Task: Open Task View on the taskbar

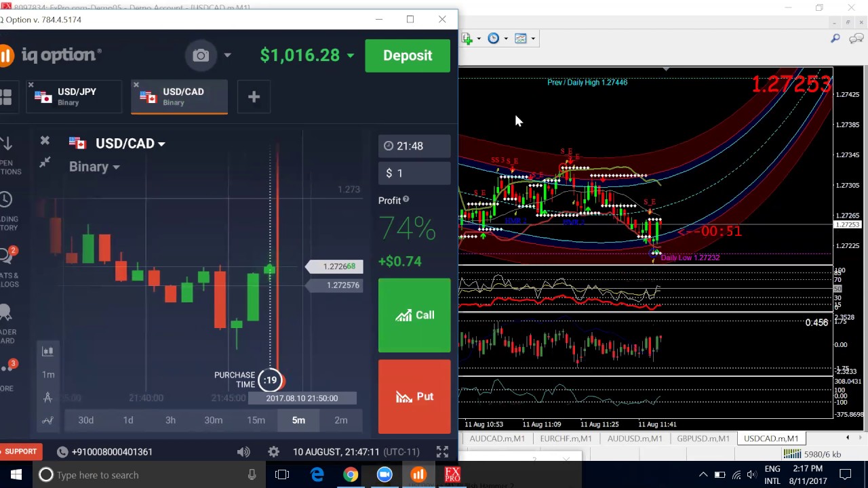Action: (x=282, y=474)
